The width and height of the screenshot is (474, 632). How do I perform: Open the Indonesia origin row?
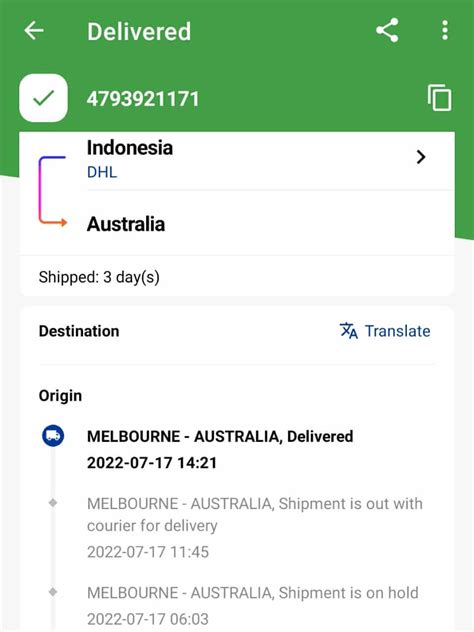click(237, 160)
